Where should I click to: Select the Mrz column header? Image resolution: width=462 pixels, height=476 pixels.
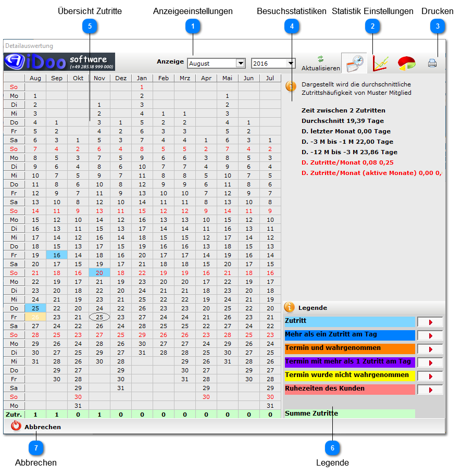pyautogui.click(x=185, y=78)
